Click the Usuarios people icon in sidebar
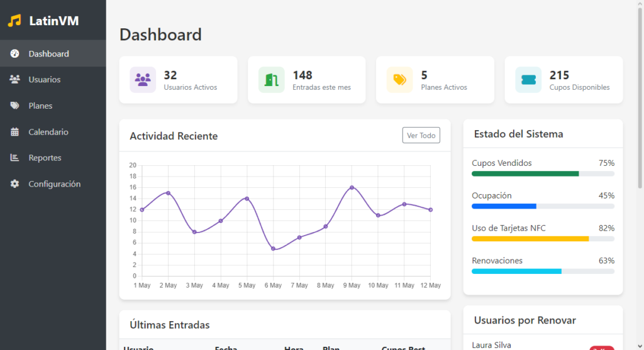 coord(15,80)
